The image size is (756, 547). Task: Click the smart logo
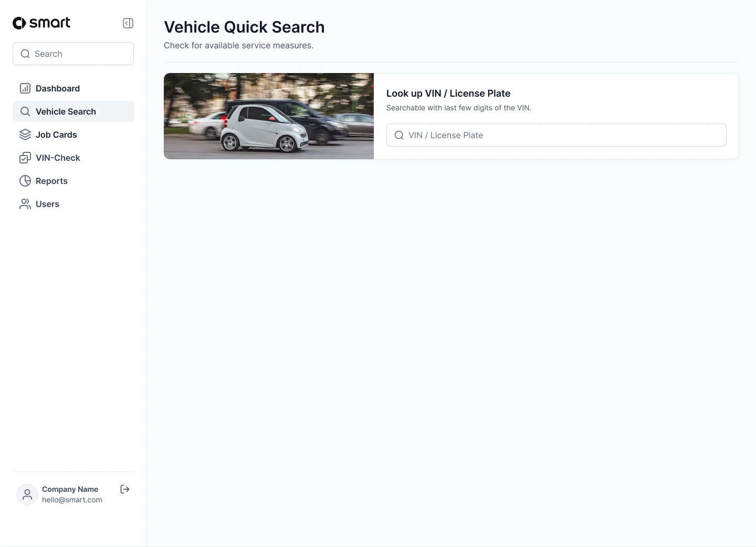41,23
